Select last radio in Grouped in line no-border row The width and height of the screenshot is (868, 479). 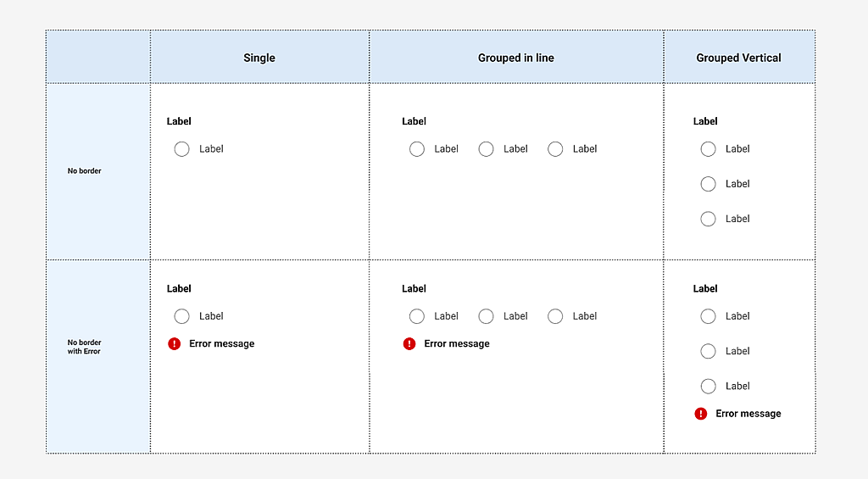click(x=555, y=149)
